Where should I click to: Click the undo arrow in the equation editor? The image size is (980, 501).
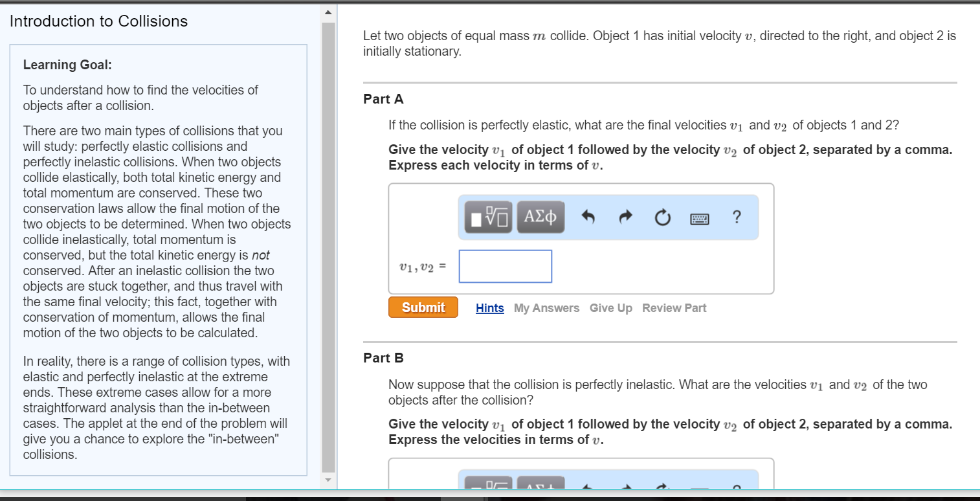click(588, 217)
